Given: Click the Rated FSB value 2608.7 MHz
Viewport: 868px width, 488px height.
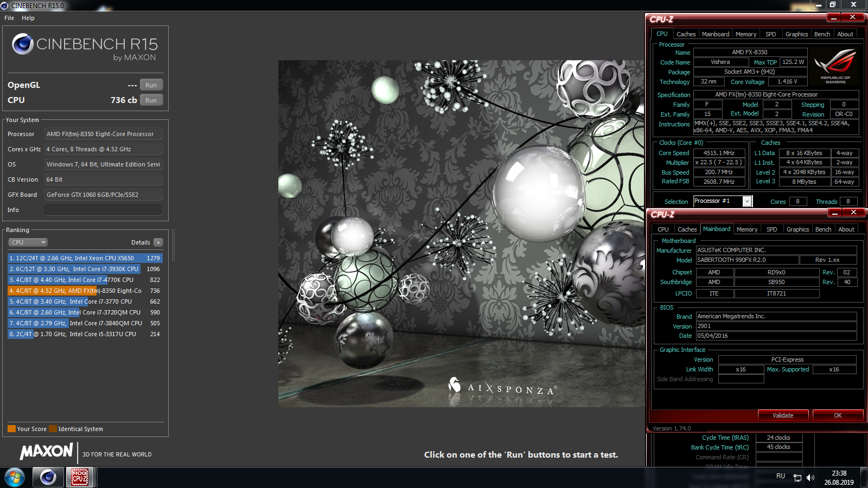Looking at the screenshot, I should click(x=719, y=182).
